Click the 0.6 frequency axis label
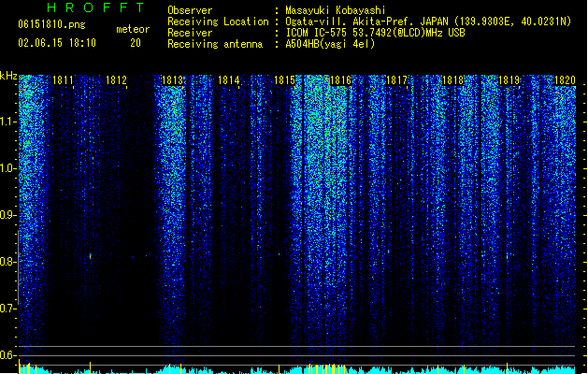The width and height of the screenshot is (588, 374). pos(7,355)
